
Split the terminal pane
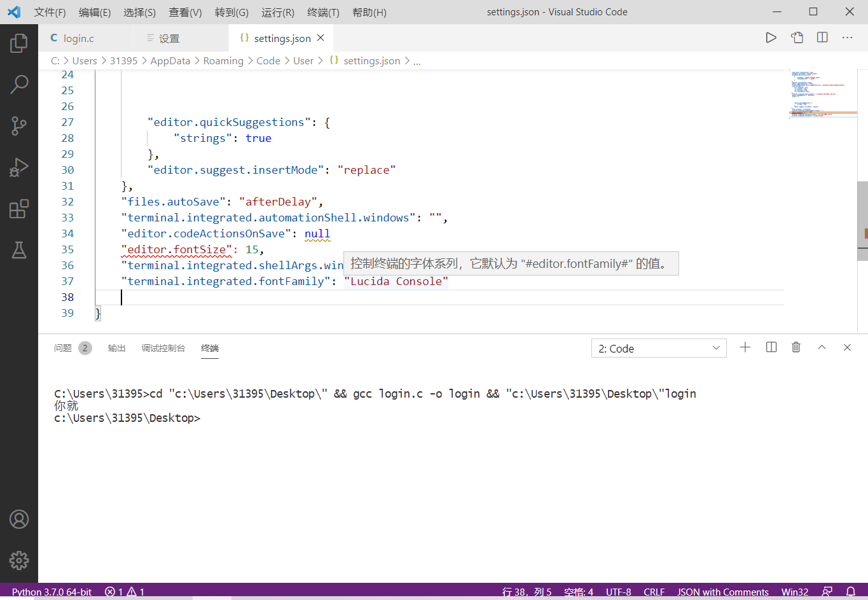771,347
